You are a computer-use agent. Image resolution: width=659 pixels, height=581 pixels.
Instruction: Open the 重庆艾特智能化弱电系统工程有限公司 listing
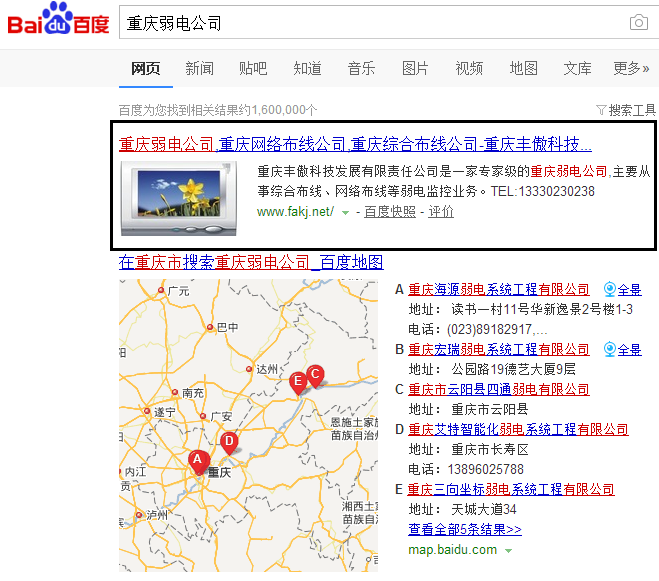518,429
